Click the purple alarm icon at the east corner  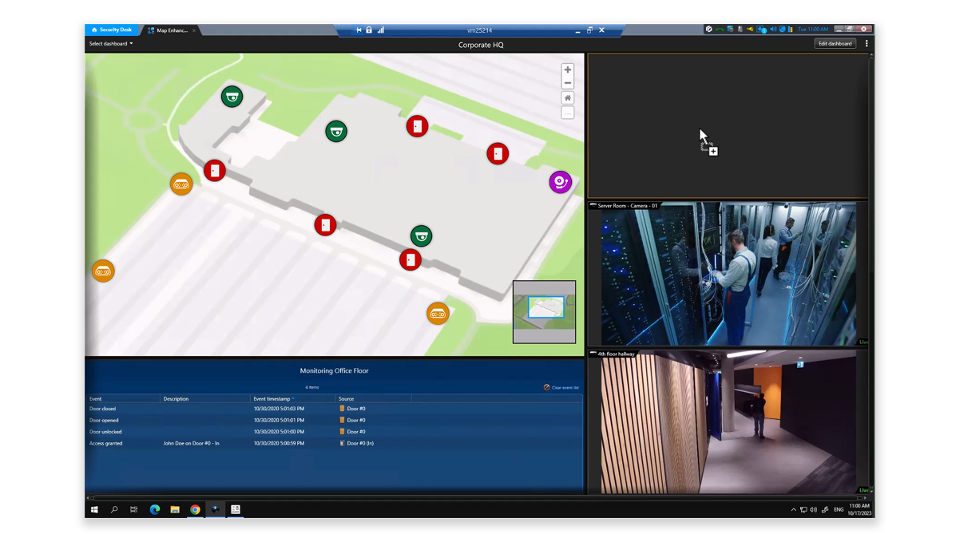click(560, 182)
